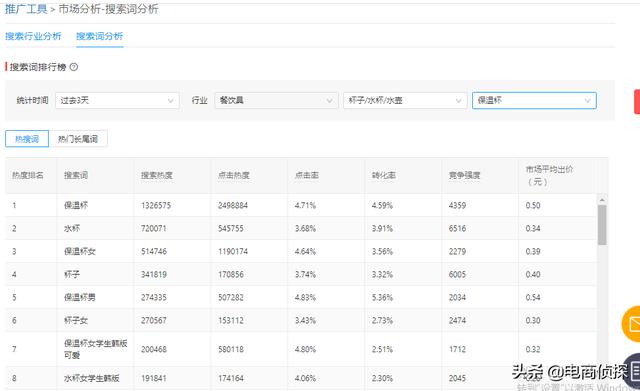Click the click heat value 580118
Screen dimensions: 640x391
231,349
